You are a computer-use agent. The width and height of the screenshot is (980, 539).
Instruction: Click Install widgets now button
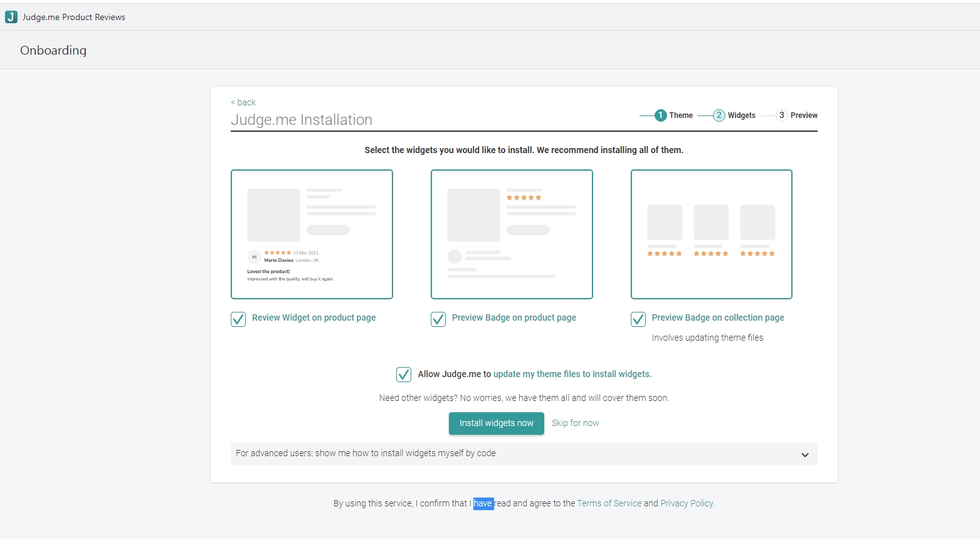496,424
